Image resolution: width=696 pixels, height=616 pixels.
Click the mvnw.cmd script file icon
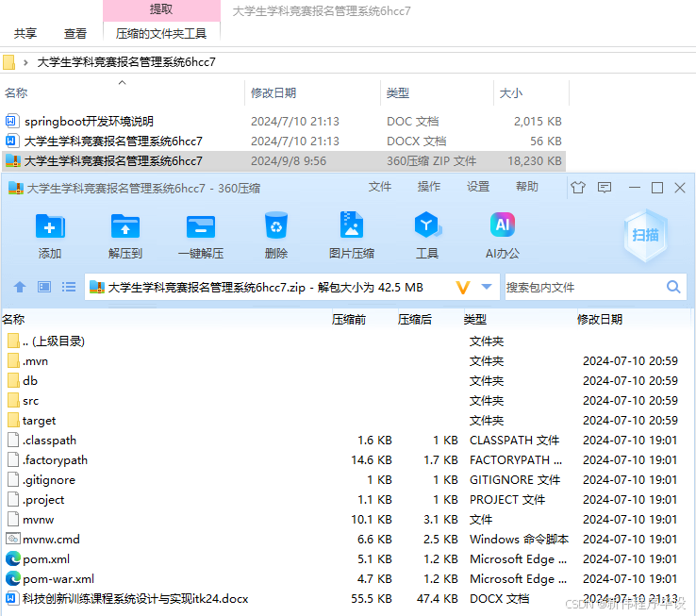tap(13, 539)
